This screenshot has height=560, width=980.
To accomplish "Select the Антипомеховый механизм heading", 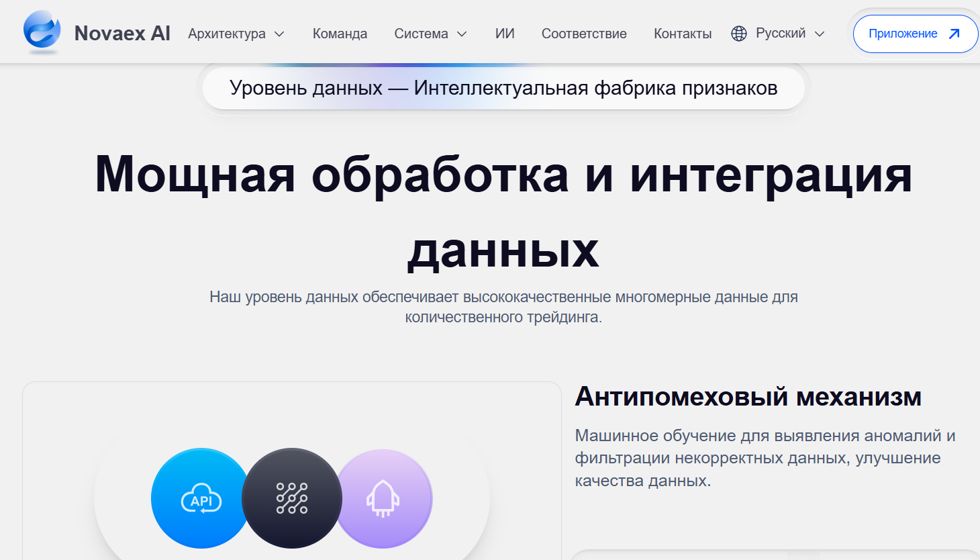I will tap(748, 397).
